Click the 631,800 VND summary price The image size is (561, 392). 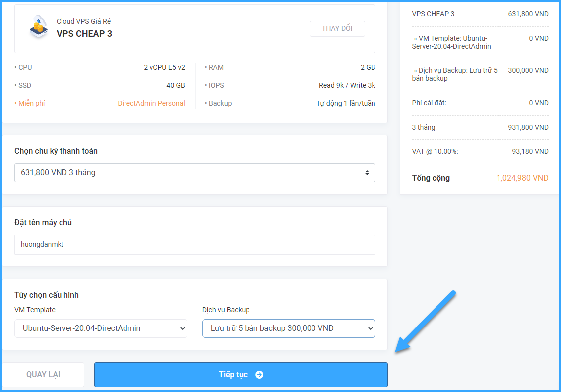pyautogui.click(x=528, y=14)
